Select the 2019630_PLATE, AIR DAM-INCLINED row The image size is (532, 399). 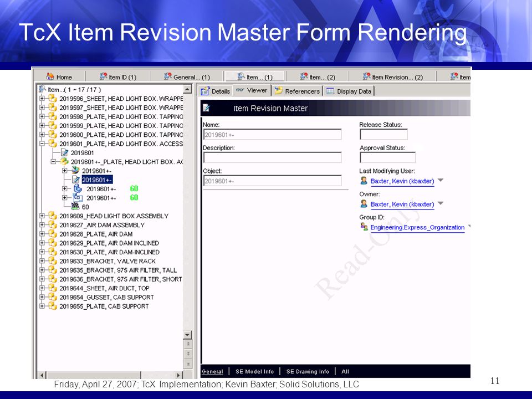coord(109,252)
